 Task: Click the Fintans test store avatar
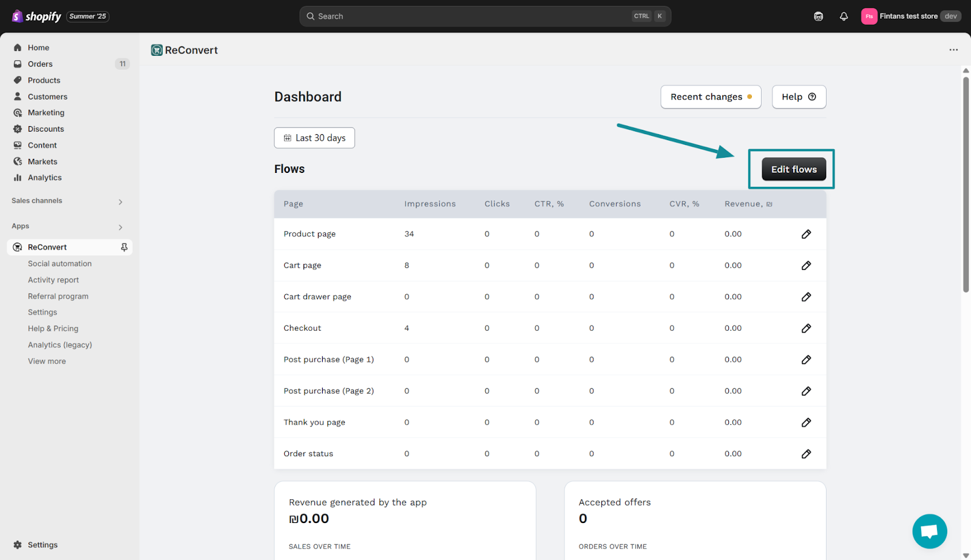pyautogui.click(x=869, y=16)
